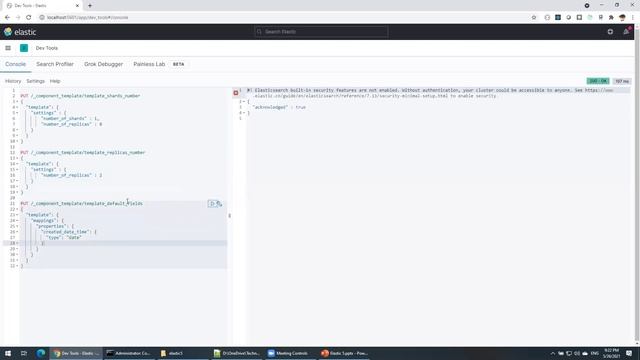The height and width of the screenshot is (360, 640).
Task: Click the "acknowledged" : true response line
Action: (x=279, y=107)
